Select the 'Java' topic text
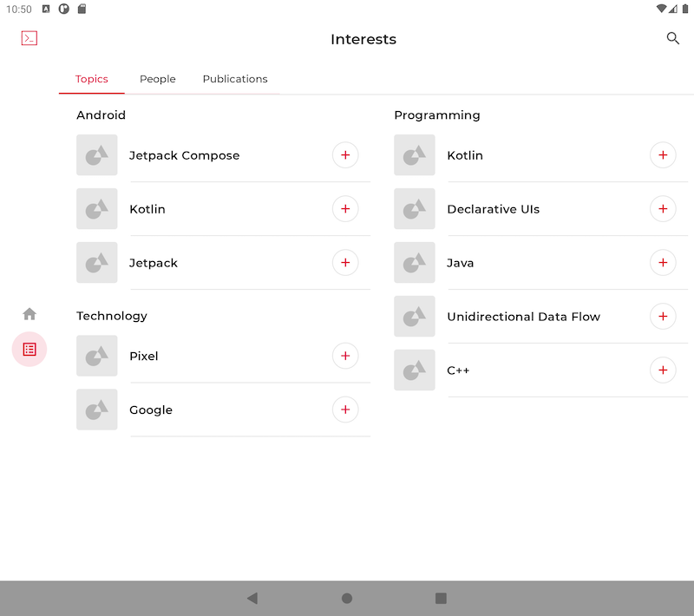Screen dimensions: 694x616 tap(461, 263)
